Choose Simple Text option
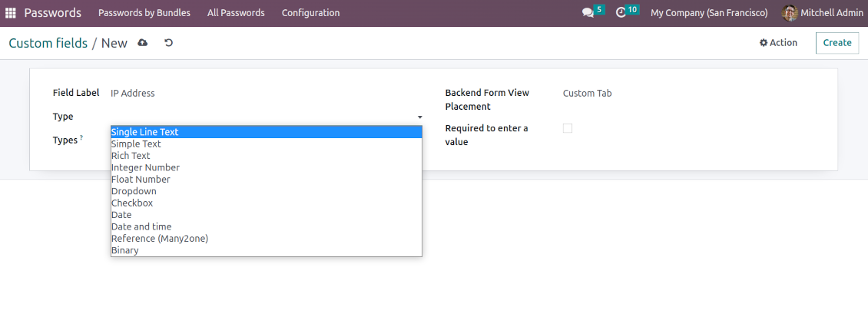 coord(267,144)
